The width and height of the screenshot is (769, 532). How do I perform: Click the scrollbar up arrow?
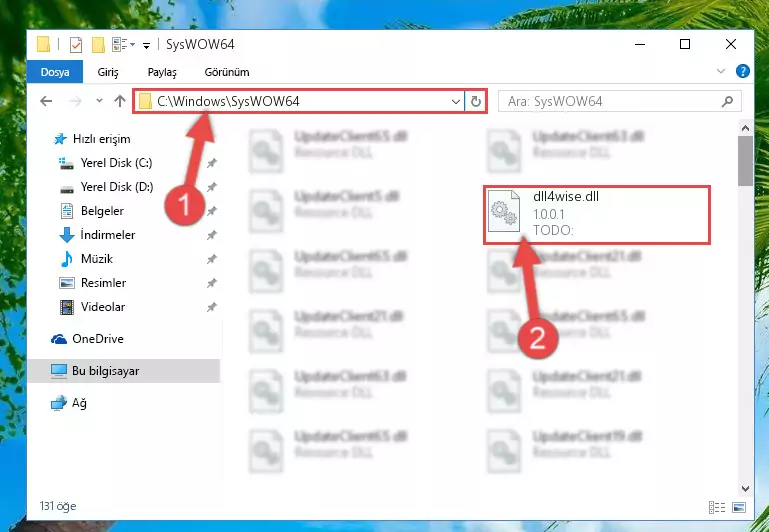click(745, 128)
